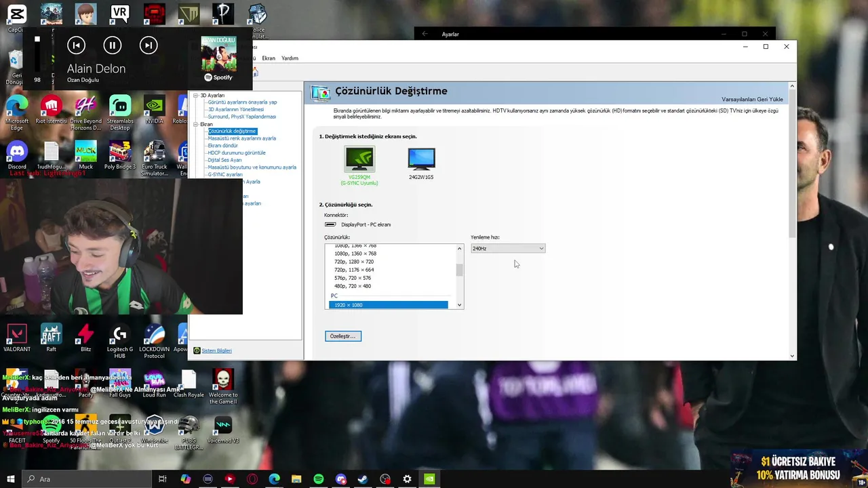This screenshot has height=488, width=868.
Task: Select the Loud Run desktop icon
Action: [154, 384]
